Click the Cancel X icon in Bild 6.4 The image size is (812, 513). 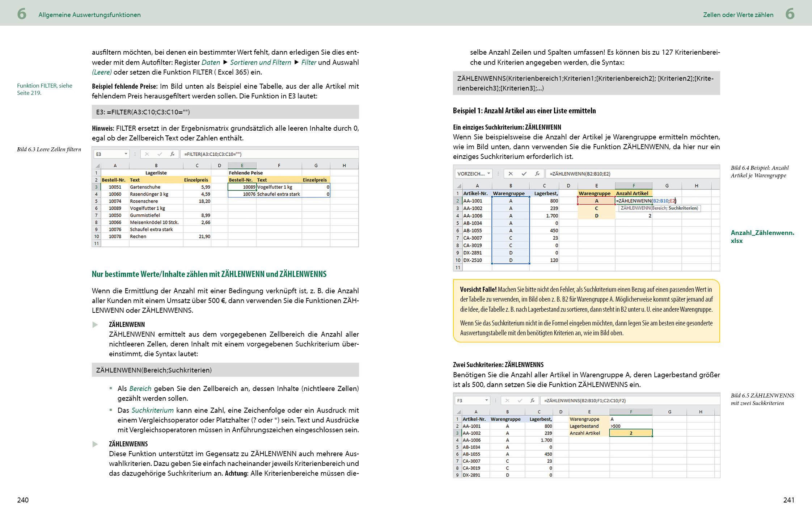coord(511,174)
